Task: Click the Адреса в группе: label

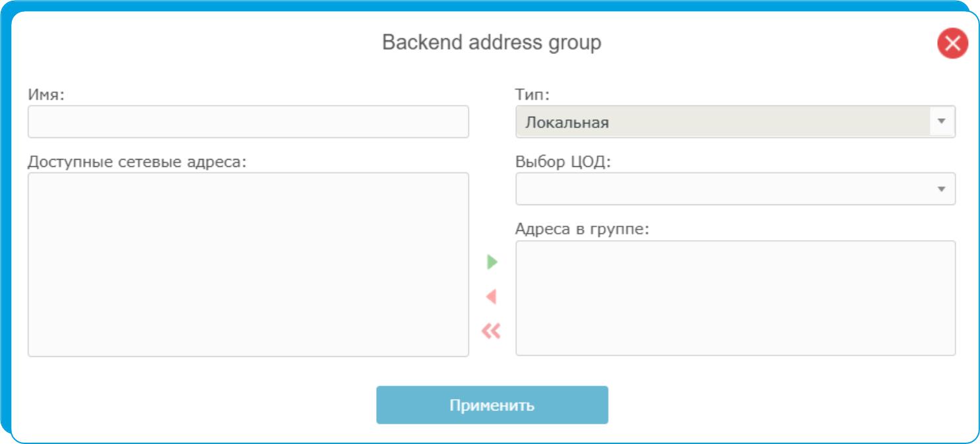Action: coord(583,229)
